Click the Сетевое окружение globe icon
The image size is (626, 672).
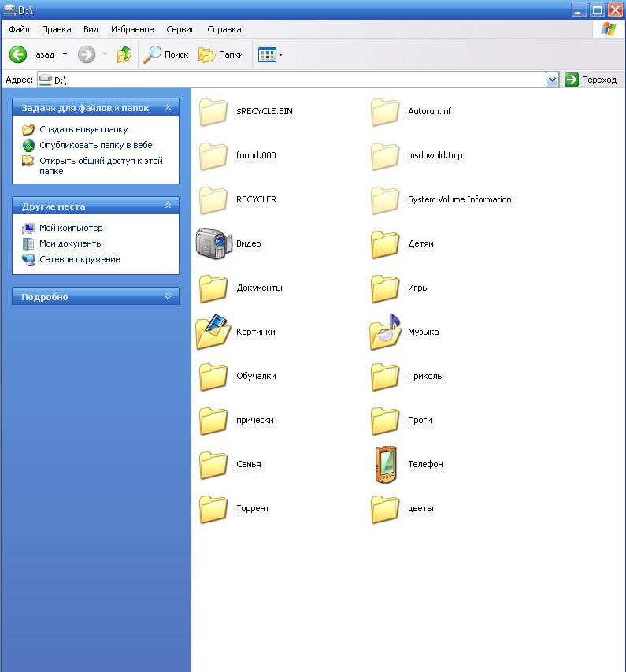pos(28,260)
